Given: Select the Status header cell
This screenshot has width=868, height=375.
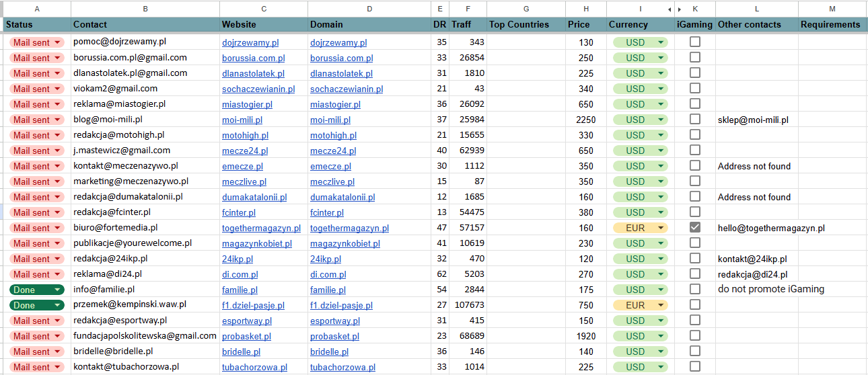Looking at the screenshot, I should [36, 24].
